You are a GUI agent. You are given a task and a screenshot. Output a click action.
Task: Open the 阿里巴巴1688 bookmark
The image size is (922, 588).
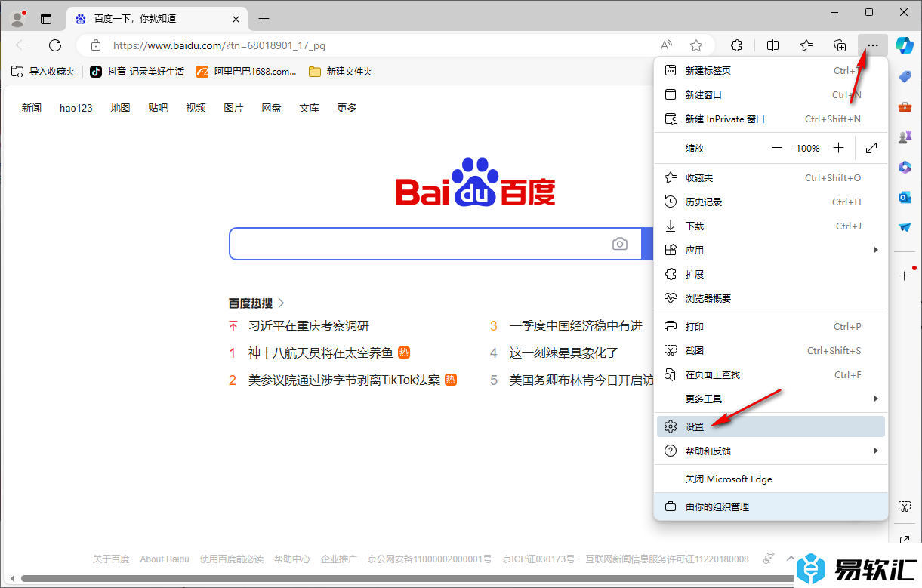coord(247,72)
